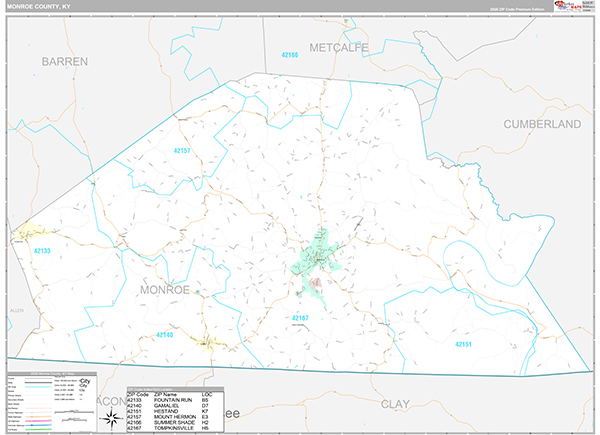Click the CUMBERLAND county label
Screen dimensions: 600x435
(542, 124)
